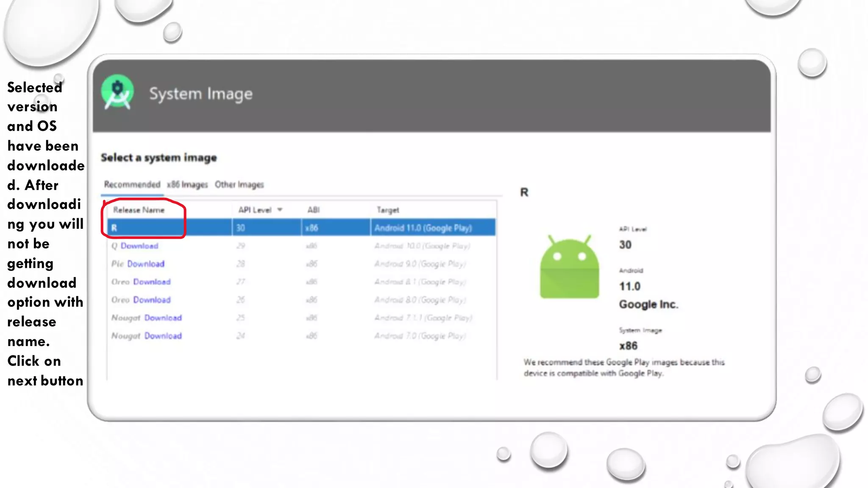The height and width of the screenshot is (488, 868).
Task: Click the ABI column header
Action: click(313, 210)
